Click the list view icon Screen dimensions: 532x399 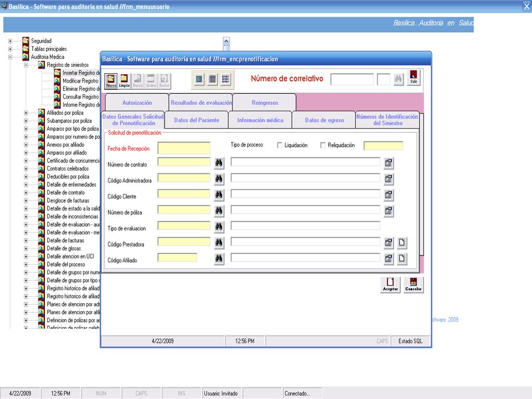(226, 79)
